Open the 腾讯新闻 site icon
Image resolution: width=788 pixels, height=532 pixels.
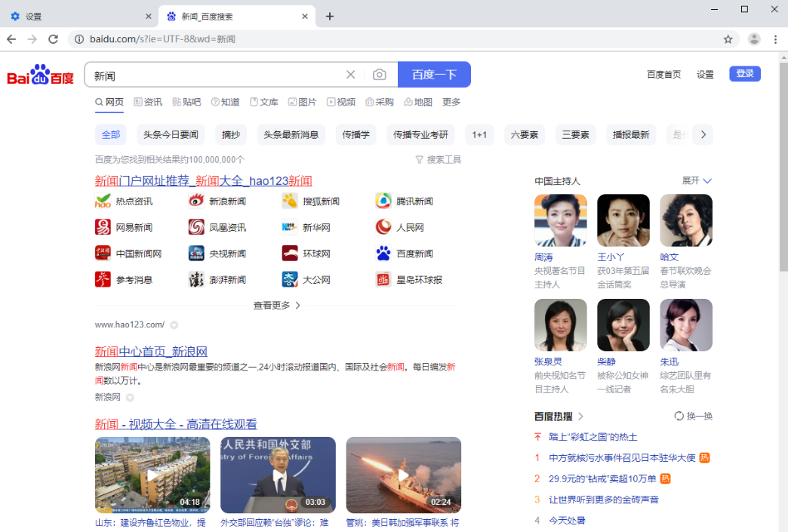[383, 201]
